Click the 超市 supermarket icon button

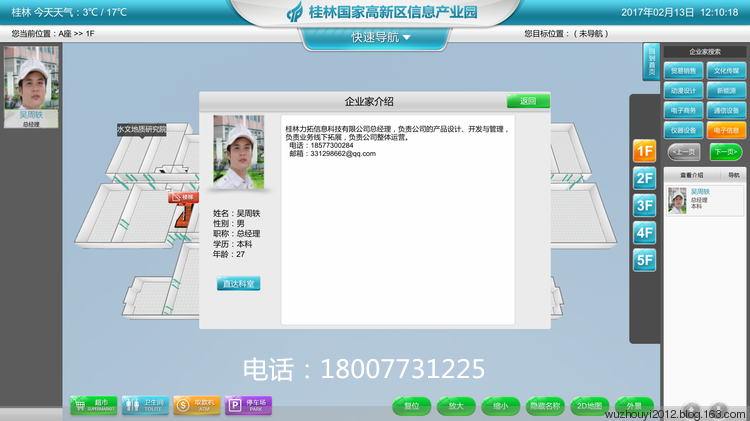93,405
